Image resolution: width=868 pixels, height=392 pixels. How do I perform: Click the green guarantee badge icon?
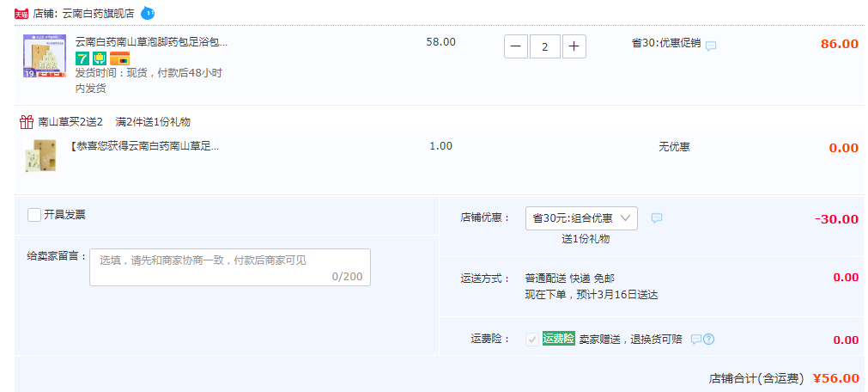(x=100, y=58)
